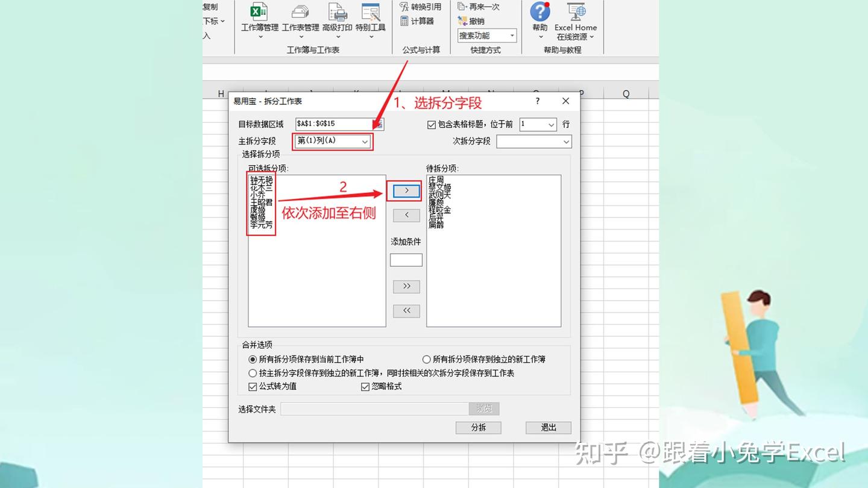Toggle the 公式转为值 checkbox
This screenshot has height=488, width=868.
253,387
